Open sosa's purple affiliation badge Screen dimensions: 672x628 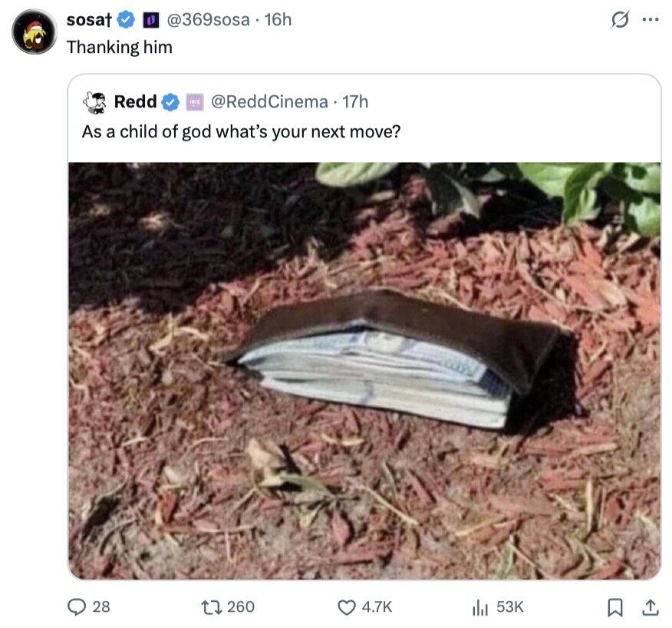[151, 20]
